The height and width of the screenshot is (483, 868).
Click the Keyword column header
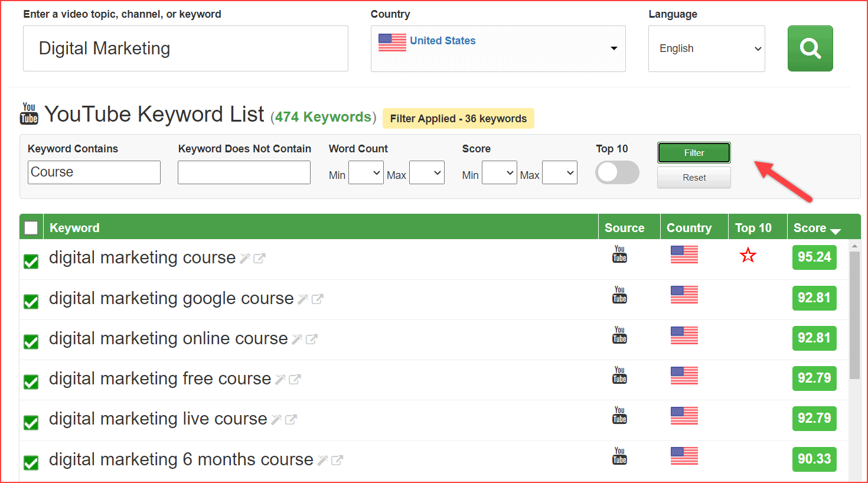pos(74,228)
